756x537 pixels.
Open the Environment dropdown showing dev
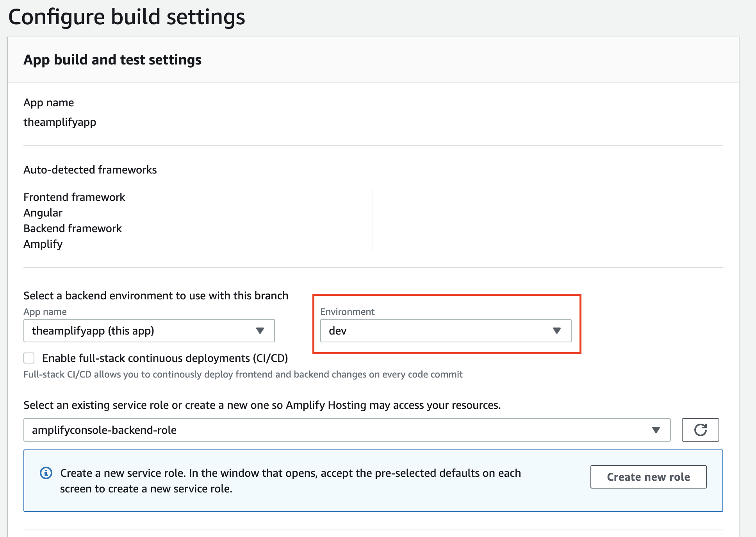click(446, 331)
